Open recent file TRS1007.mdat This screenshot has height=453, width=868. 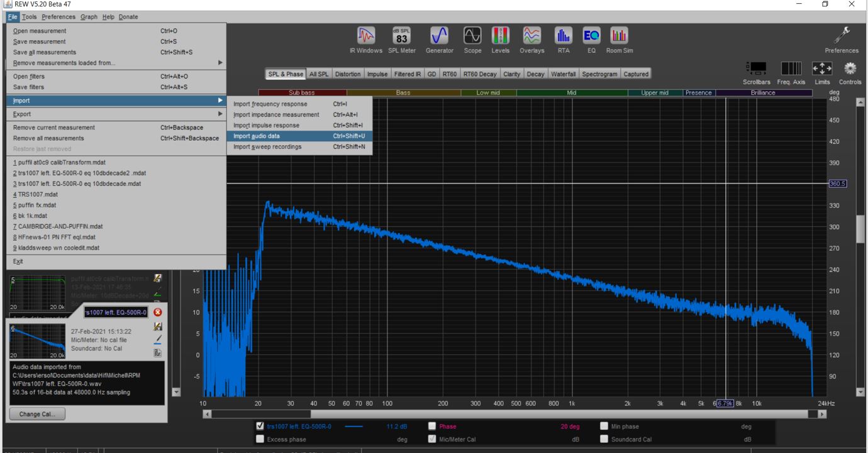pos(116,194)
